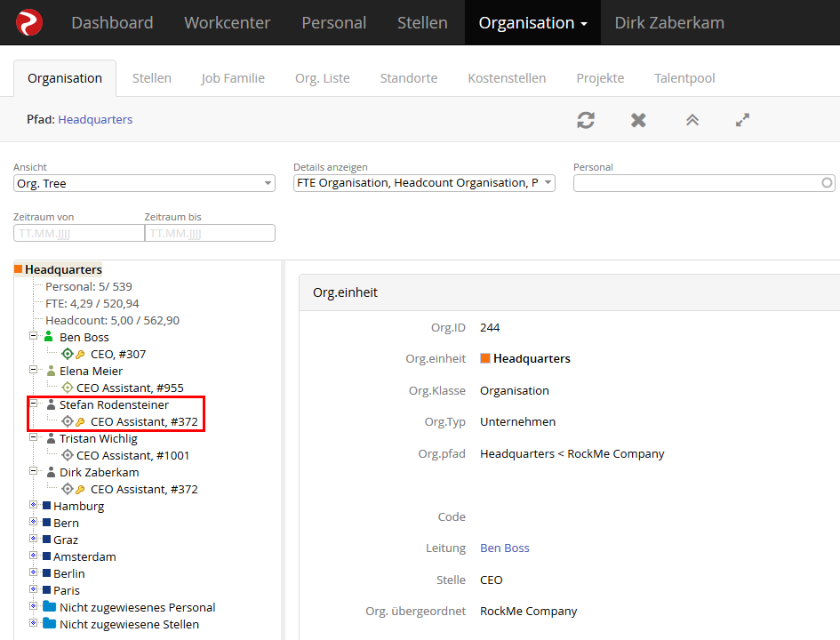Click the X close icon in path bar

pyautogui.click(x=638, y=120)
